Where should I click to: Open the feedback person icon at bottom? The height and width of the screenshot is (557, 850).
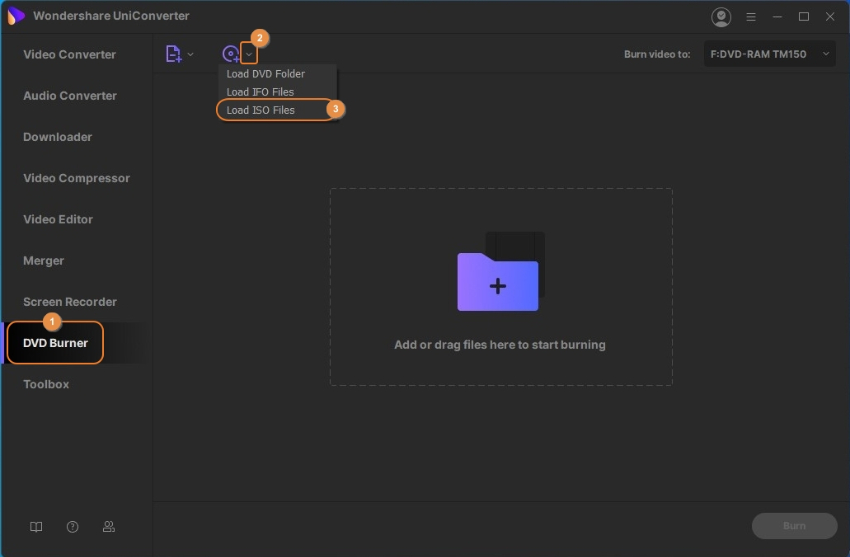(109, 526)
